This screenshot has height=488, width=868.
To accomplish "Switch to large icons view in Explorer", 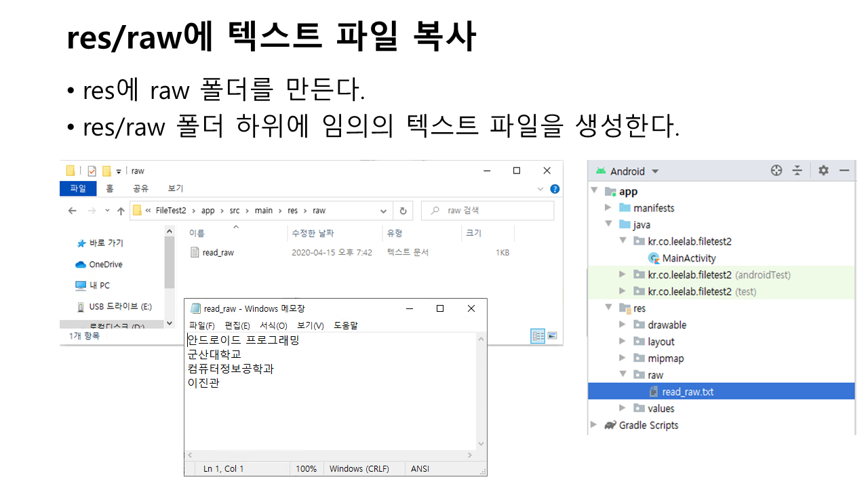I will [552, 335].
